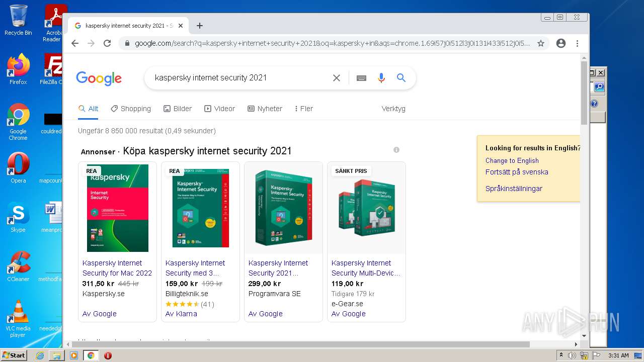
Task: Click the address bar URL
Action: pos(332,43)
